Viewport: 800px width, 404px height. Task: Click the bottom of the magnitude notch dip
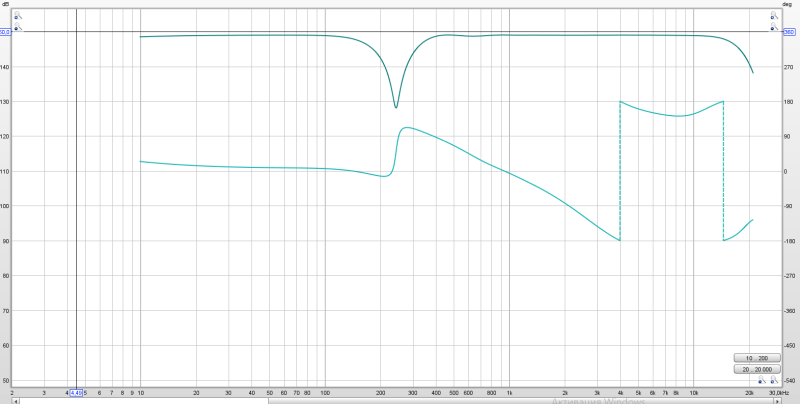(x=396, y=107)
